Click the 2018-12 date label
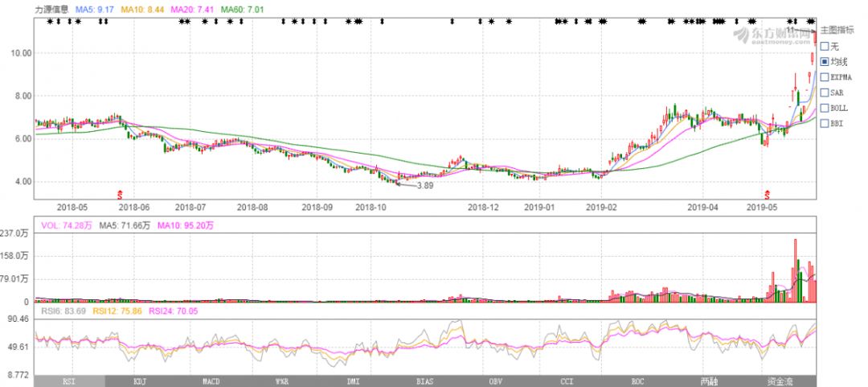Viewport: 868px width, 387px height. [x=483, y=208]
